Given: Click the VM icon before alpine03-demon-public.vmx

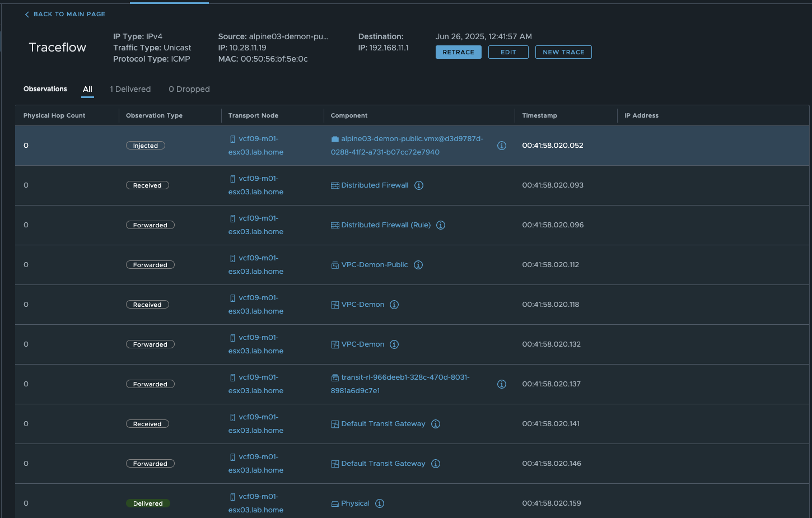Looking at the screenshot, I should coord(334,138).
